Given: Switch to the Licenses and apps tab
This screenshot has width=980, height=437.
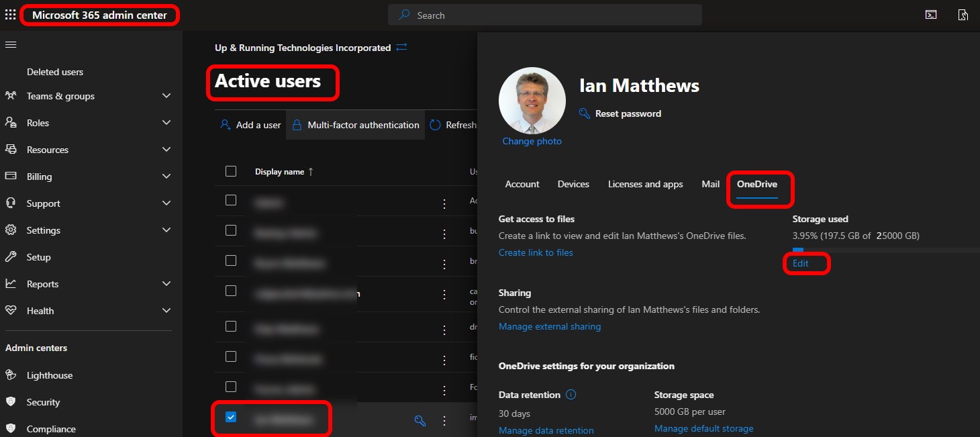Looking at the screenshot, I should (645, 184).
